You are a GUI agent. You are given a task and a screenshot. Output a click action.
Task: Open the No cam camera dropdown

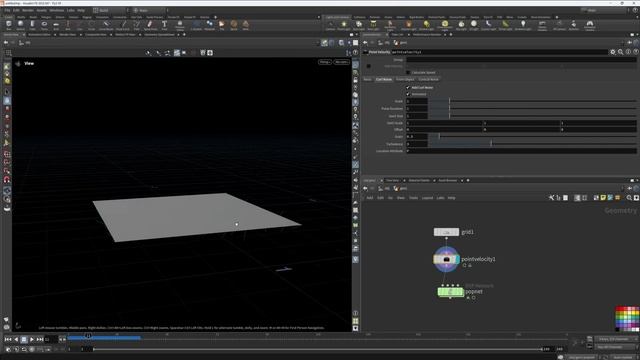click(x=341, y=62)
